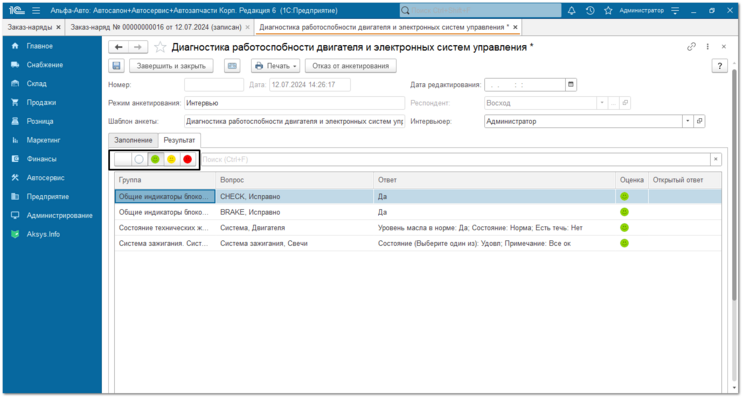This screenshot has width=743, height=398.
Task: Open favorites star in title bar
Action: tap(608, 10)
